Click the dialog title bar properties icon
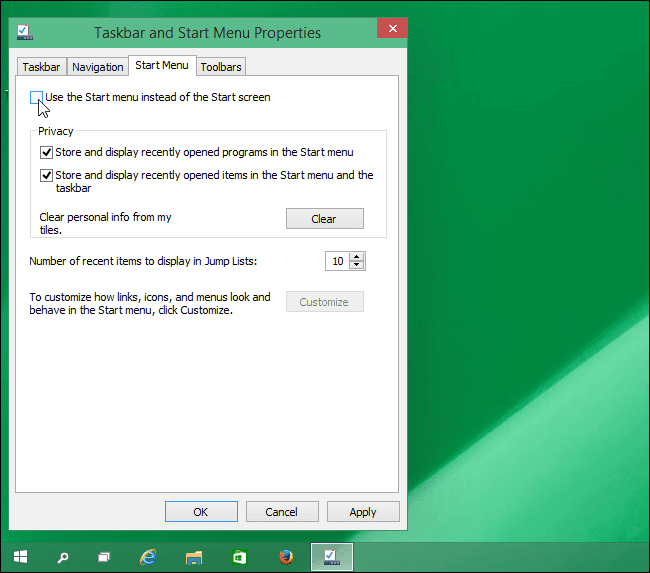650x573 pixels. (25, 32)
